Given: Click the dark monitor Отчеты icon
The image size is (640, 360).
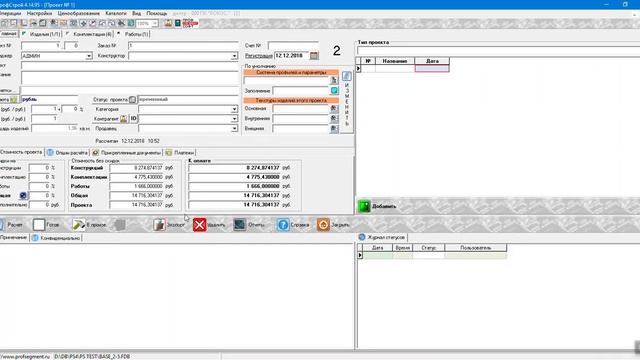Looking at the screenshot, I should pos(240,224).
